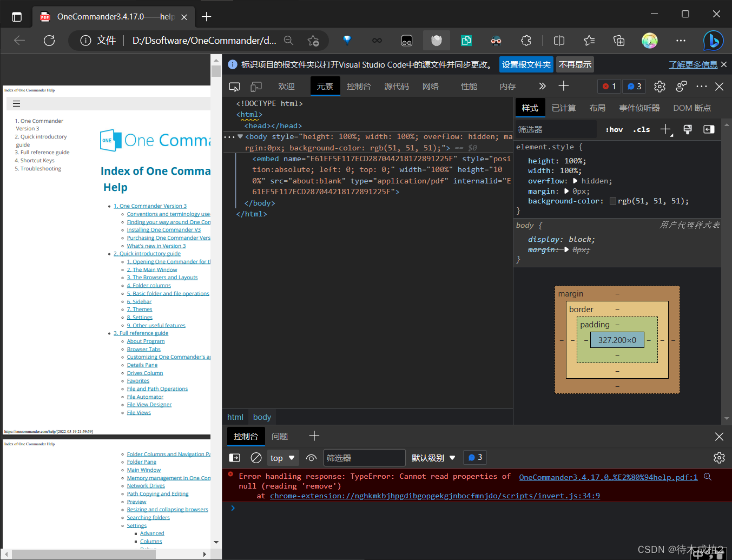Open the Edge tab actions menu
Viewport: 732px width, 560px height.
point(17,17)
